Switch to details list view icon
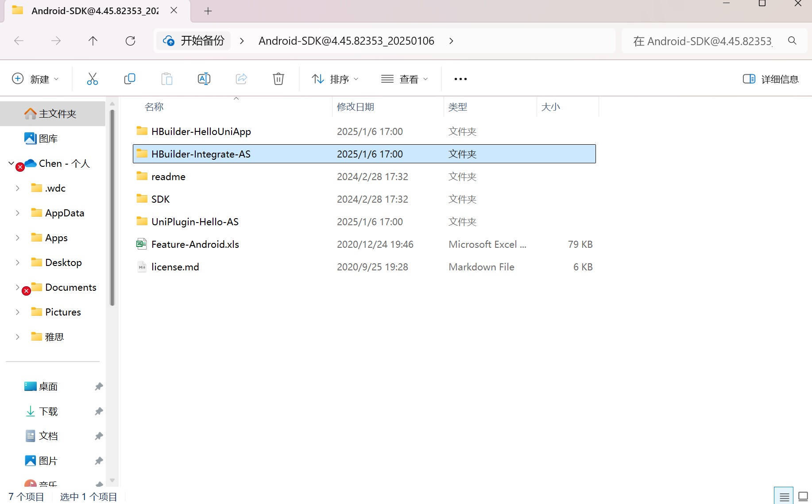812x504 pixels. 784,496
